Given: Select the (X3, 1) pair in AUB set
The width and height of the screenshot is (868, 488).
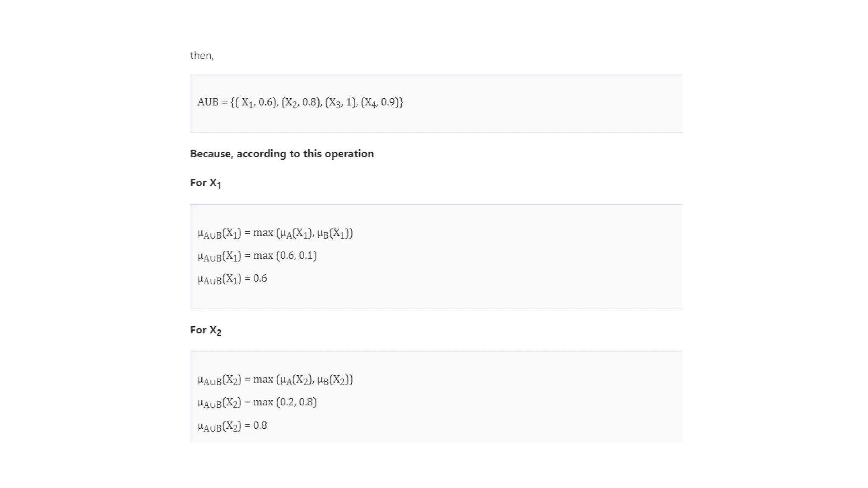Looking at the screenshot, I should [x=341, y=102].
